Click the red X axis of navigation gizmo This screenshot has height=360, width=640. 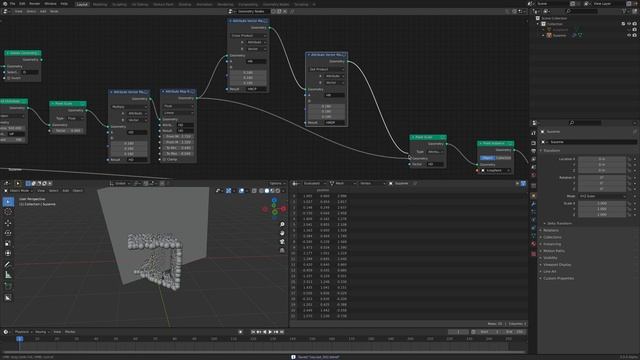click(283, 209)
